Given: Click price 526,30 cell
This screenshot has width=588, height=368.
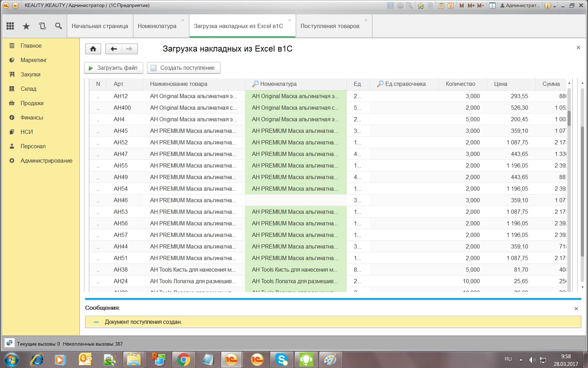Looking at the screenshot, I should 511,108.
